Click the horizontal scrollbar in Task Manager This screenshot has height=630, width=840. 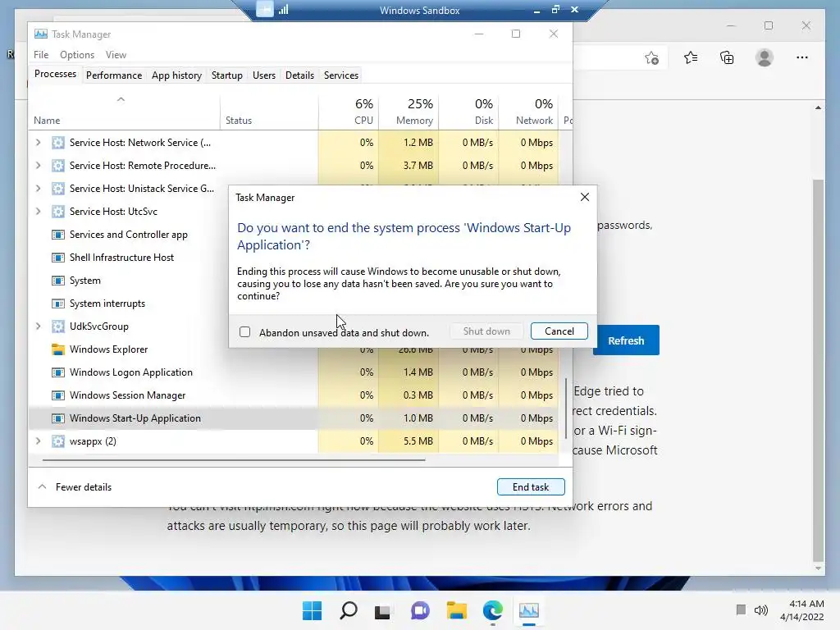234,459
